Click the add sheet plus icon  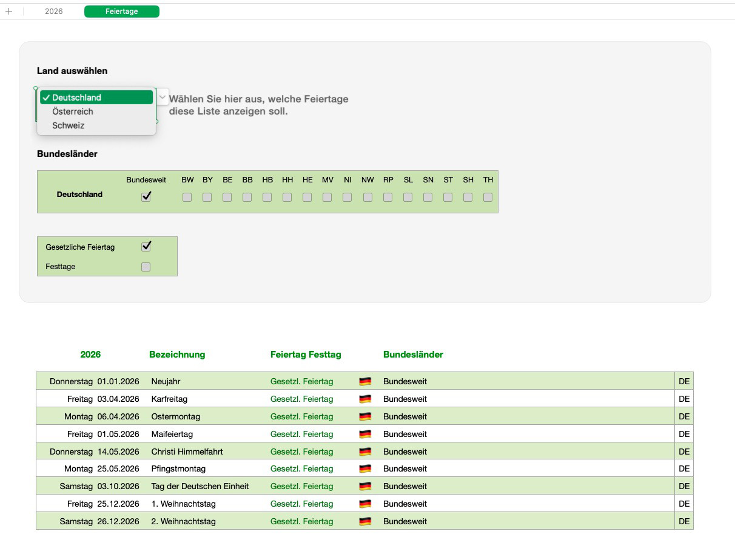coord(8,11)
